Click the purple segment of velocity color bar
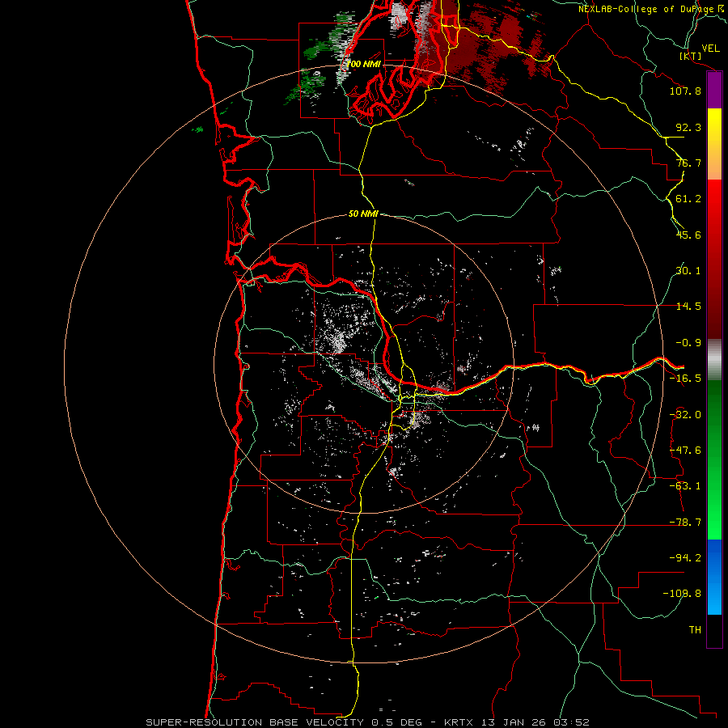The height and width of the screenshot is (728, 728). coord(714,91)
